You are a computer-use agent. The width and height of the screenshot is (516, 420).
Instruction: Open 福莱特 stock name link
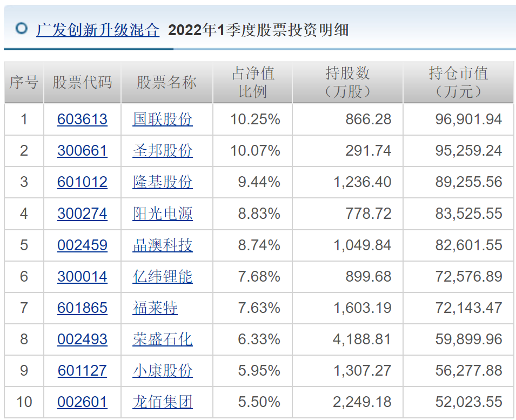point(155,308)
